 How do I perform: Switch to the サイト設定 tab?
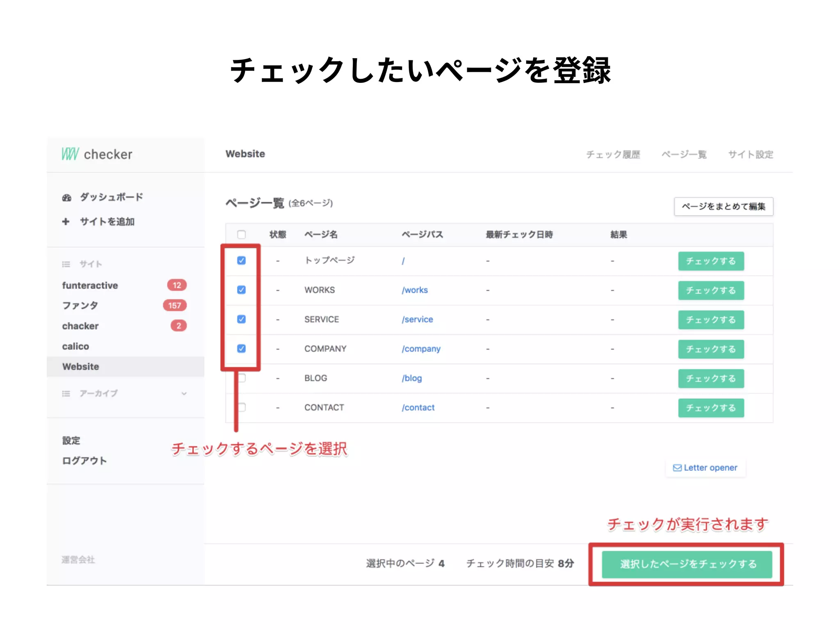click(x=750, y=155)
